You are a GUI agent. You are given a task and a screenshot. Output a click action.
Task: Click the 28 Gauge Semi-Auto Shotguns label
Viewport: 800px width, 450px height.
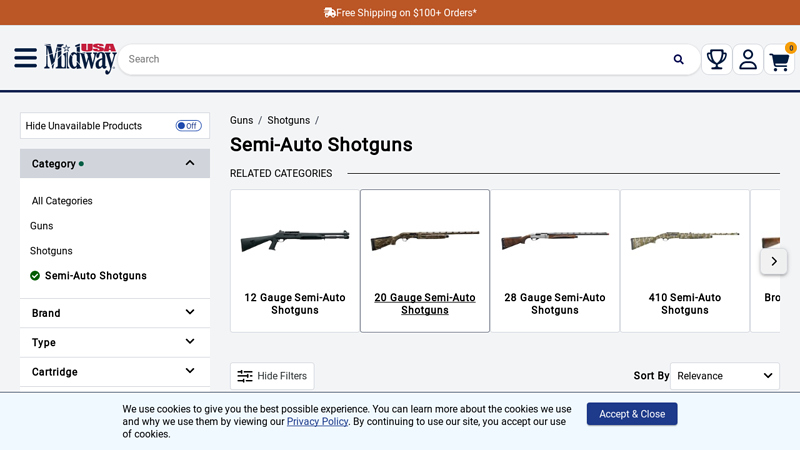coord(555,304)
